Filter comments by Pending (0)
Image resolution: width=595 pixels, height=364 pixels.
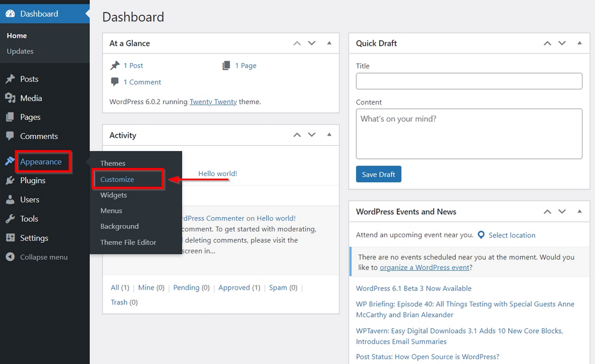click(x=191, y=287)
